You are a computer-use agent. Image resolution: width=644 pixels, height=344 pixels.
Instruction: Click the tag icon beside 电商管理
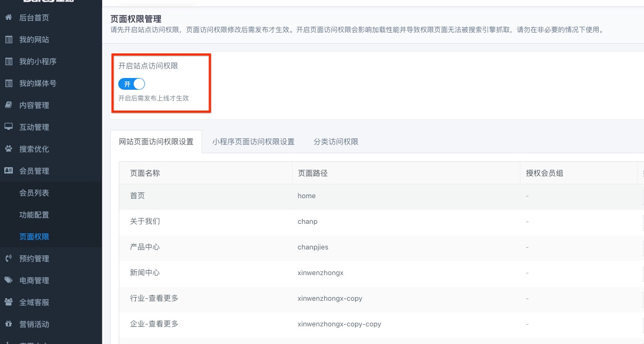coord(9,280)
